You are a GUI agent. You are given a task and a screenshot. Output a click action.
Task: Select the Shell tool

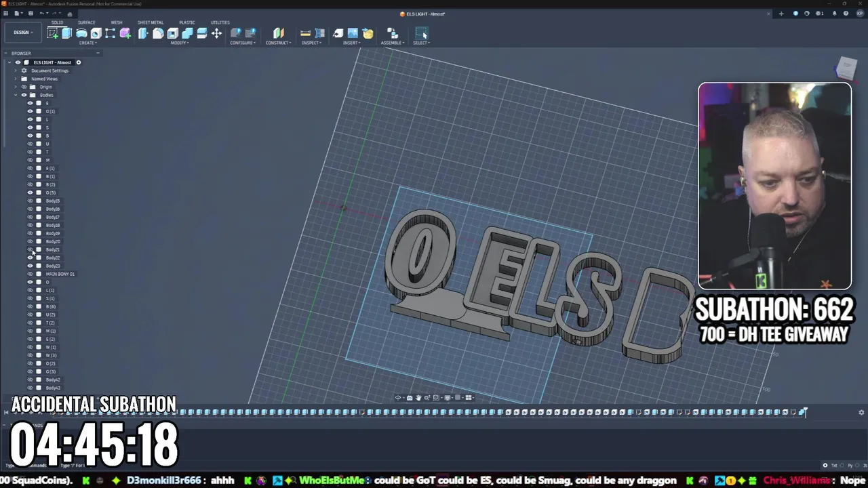coord(173,33)
